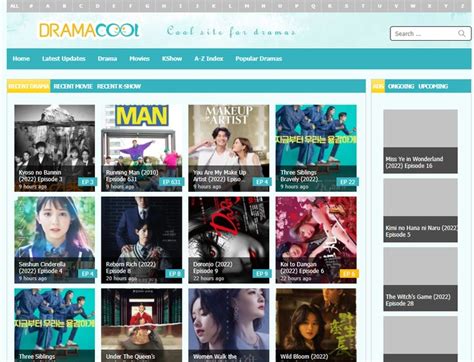This screenshot has width=474, height=362.
Task: Open Three Siblings Bravely EP 22 poster
Action: (x=316, y=148)
